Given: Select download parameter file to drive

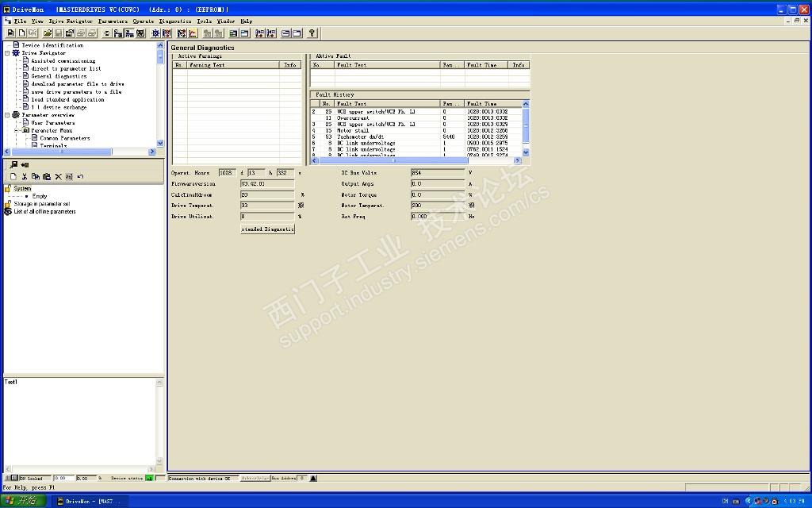Looking at the screenshot, I should (78, 84).
